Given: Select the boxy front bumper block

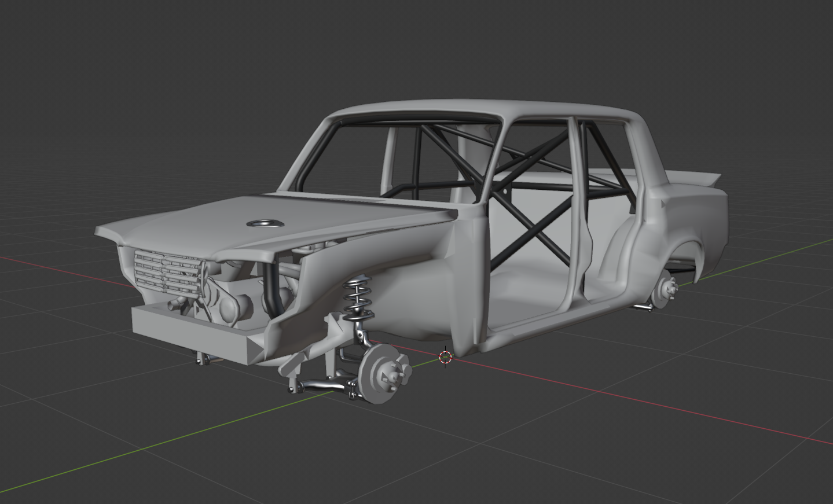Looking at the screenshot, I should (194, 334).
